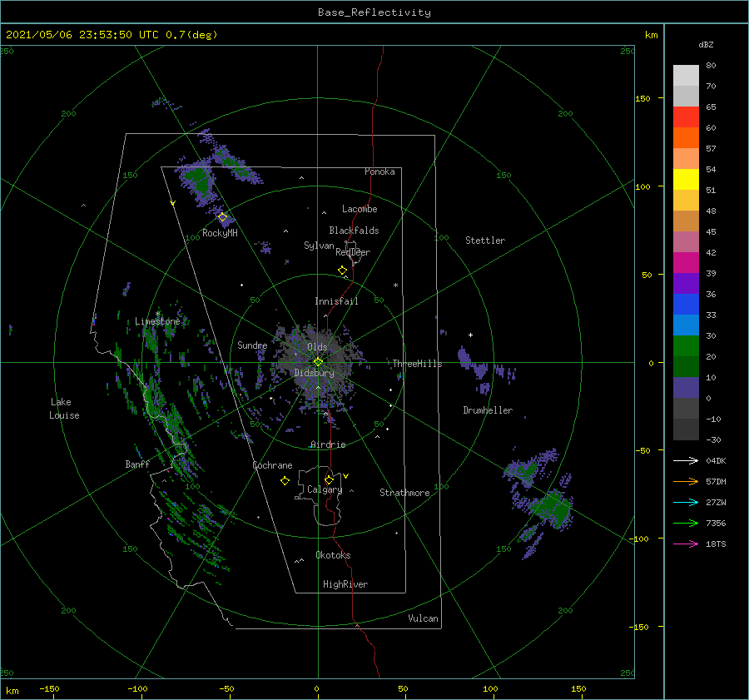
Task: Click the blue 33-36 dBZ color swatch
Action: (686, 305)
